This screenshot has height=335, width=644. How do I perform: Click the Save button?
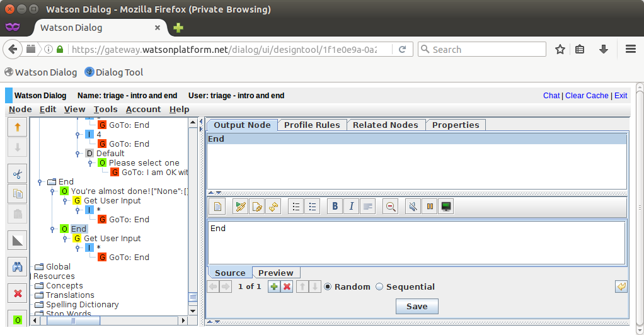pos(417,307)
